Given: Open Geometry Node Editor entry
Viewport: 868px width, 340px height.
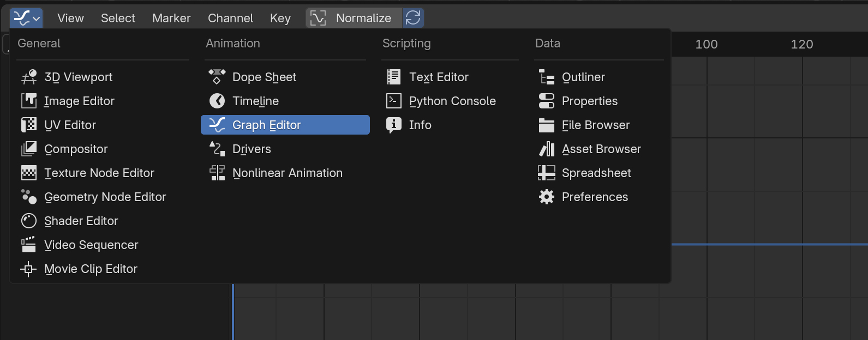Looking at the screenshot, I should (x=103, y=197).
